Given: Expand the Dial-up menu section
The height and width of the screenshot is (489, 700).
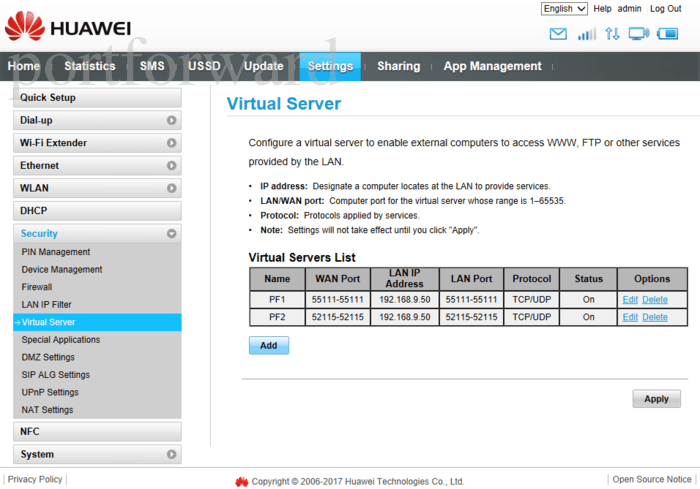Looking at the screenshot, I should [x=97, y=120].
